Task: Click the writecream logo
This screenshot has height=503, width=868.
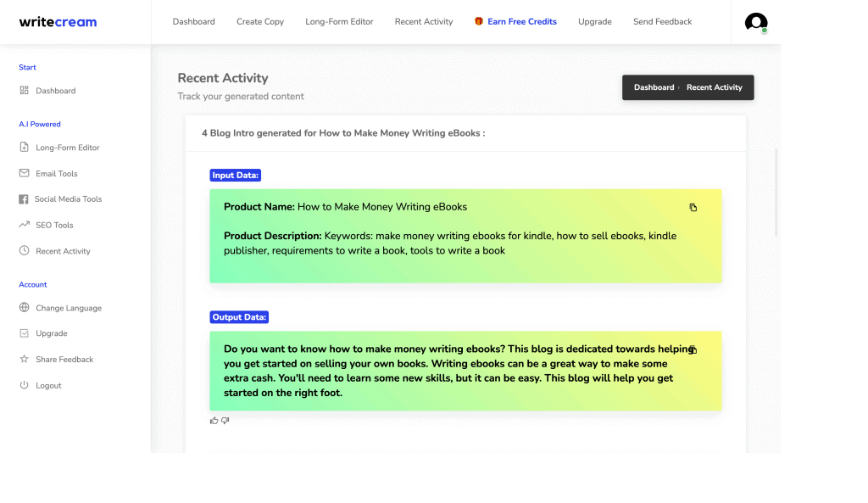Action: (x=58, y=21)
